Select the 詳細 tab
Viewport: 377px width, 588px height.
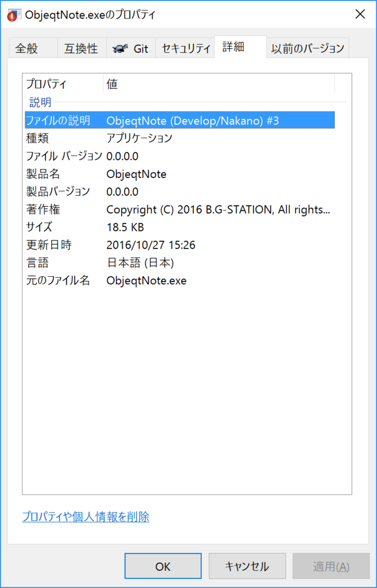[240, 47]
